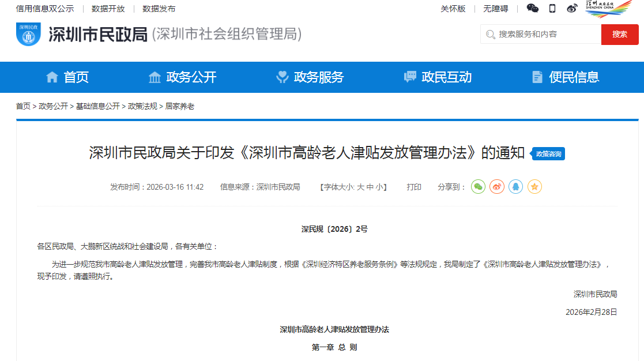Open the Weibo icon in the top bar
644x361 pixels.
[x=572, y=8]
